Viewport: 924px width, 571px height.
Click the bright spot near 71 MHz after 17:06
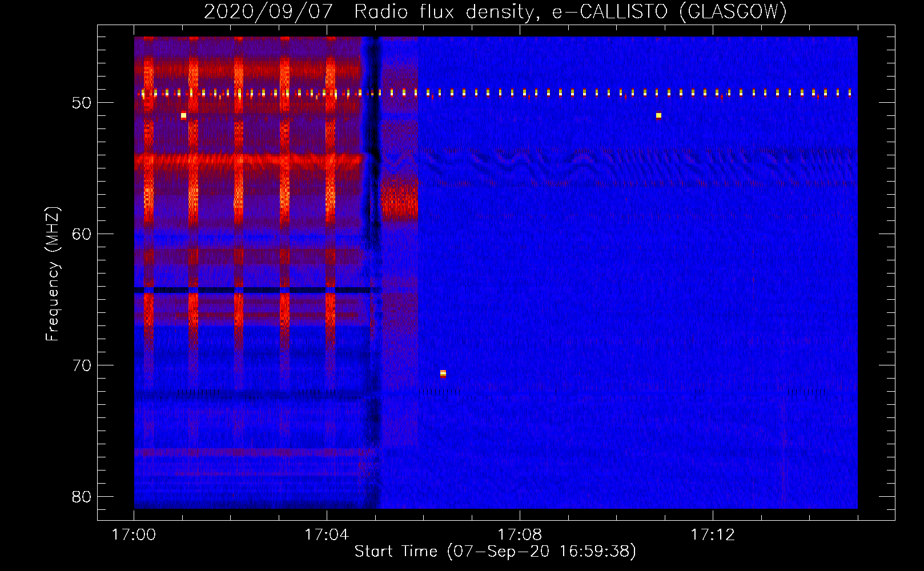point(443,373)
